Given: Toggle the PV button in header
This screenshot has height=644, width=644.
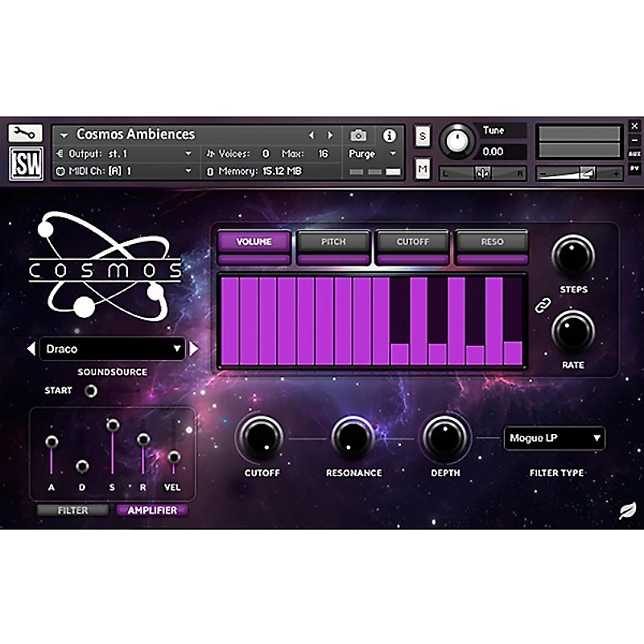Looking at the screenshot, I should pyautogui.click(x=634, y=168).
